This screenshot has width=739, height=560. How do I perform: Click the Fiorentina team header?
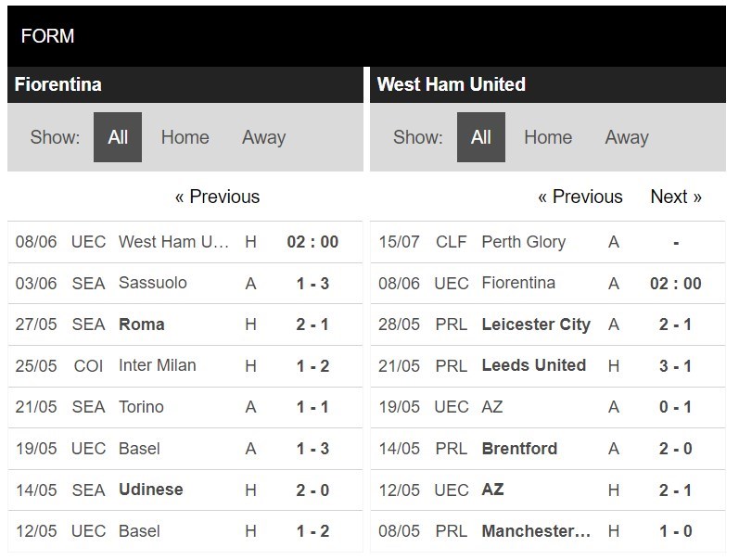tap(185, 85)
